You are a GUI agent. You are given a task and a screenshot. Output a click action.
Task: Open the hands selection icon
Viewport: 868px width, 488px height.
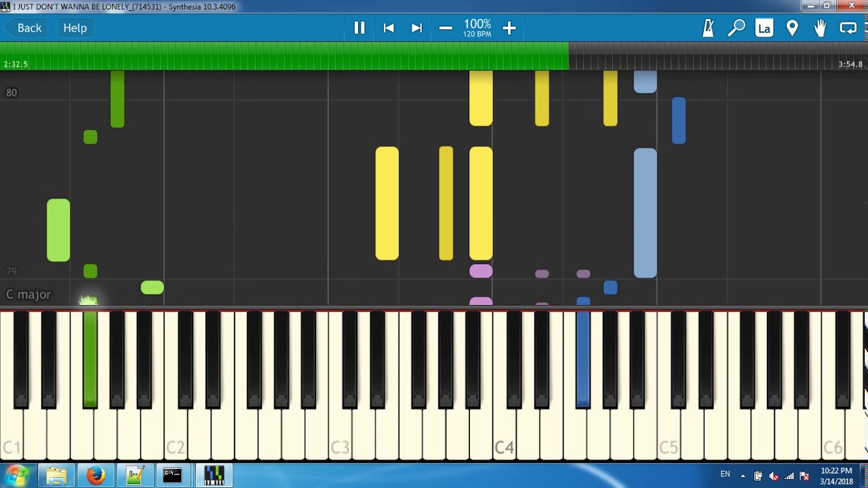pos(820,28)
